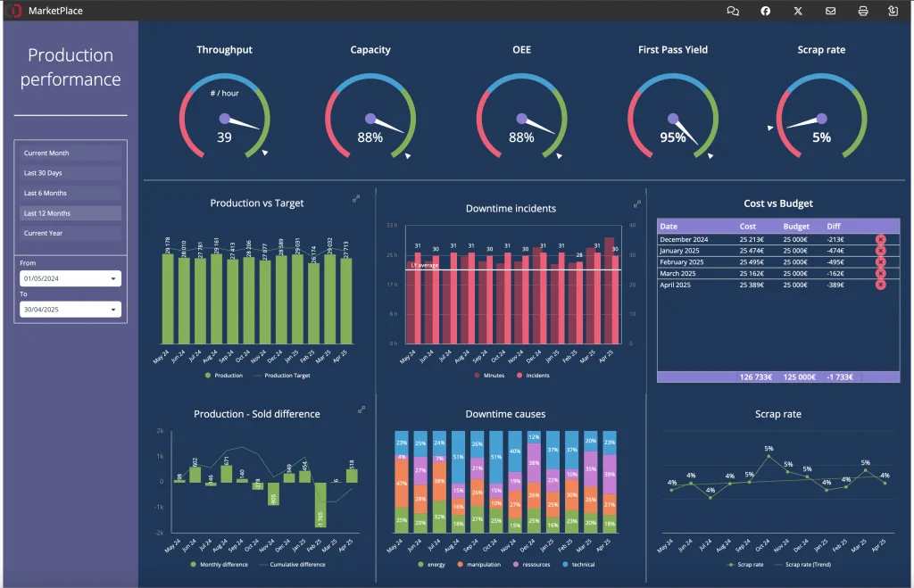Select the Last 12 Months filter
914x588 pixels.
coord(71,213)
